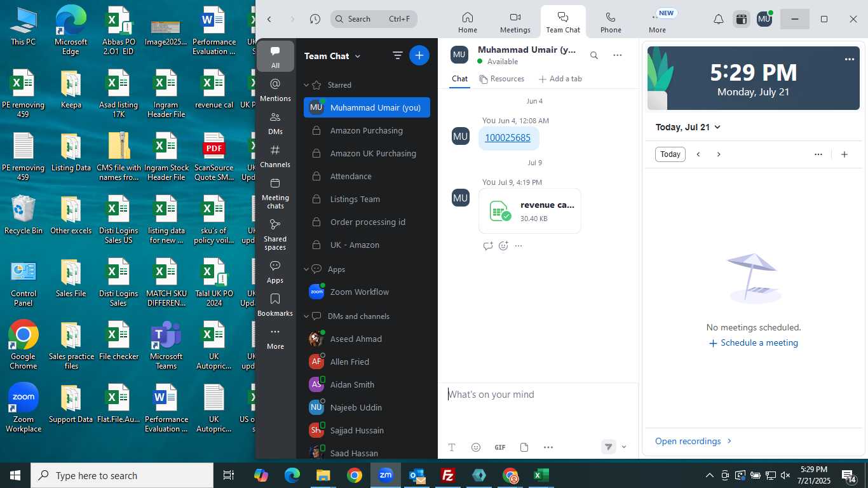Click the search icon in chat header

click(594, 55)
